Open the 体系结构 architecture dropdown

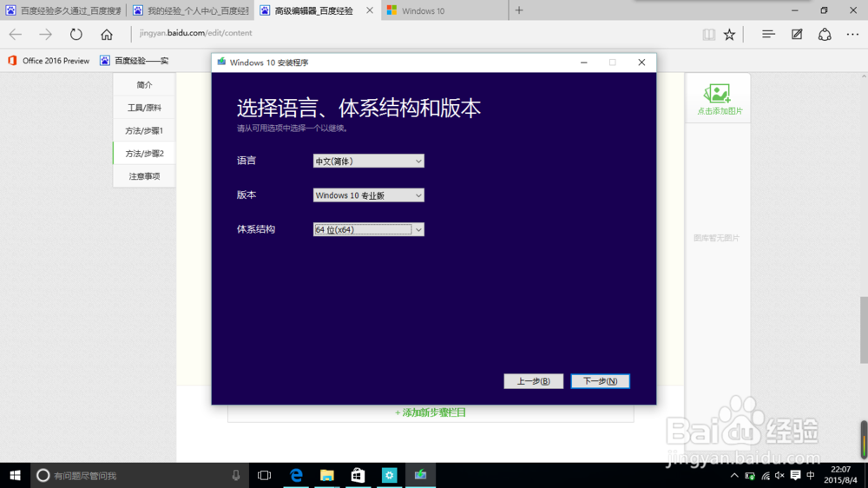[x=369, y=229]
